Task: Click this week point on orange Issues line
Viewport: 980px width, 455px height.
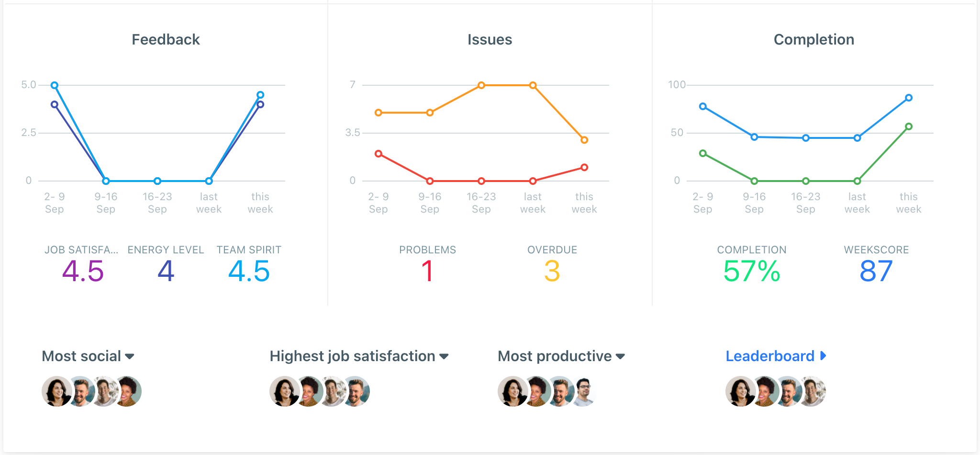Action: pos(584,140)
